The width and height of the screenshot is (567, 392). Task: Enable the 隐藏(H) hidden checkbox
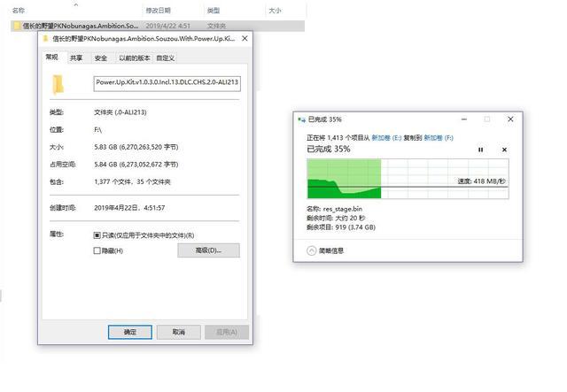(x=97, y=250)
